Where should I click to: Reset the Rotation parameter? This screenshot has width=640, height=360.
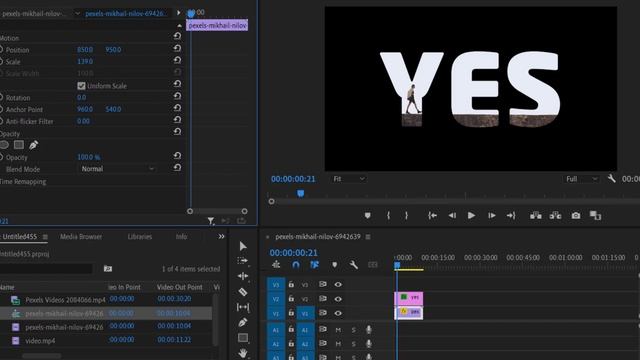[x=177, y=96]
